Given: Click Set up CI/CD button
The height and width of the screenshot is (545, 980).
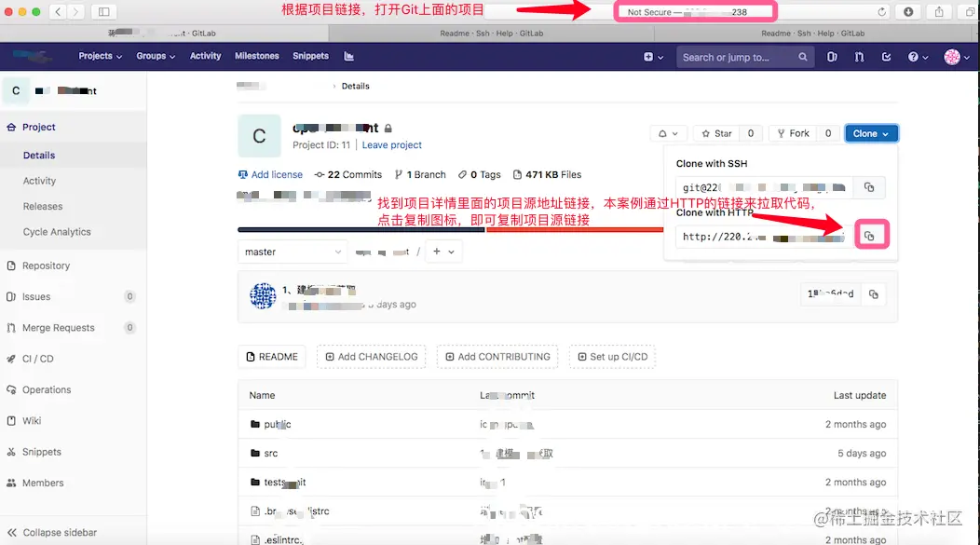Looking at the screenshot, I should point(613,357).
